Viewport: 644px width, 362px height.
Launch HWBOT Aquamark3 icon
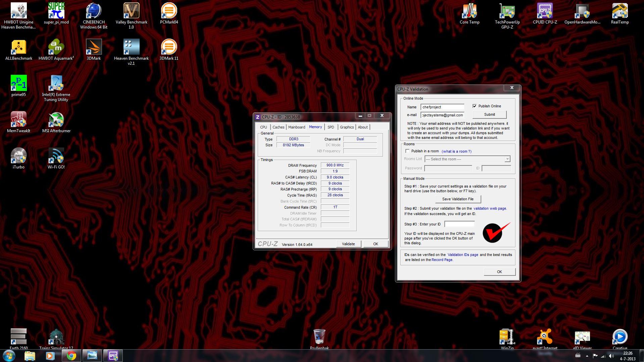point(56,50)
